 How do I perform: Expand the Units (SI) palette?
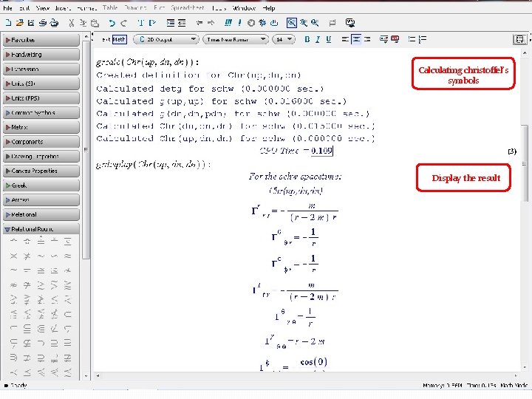click(x=41, y=83)
